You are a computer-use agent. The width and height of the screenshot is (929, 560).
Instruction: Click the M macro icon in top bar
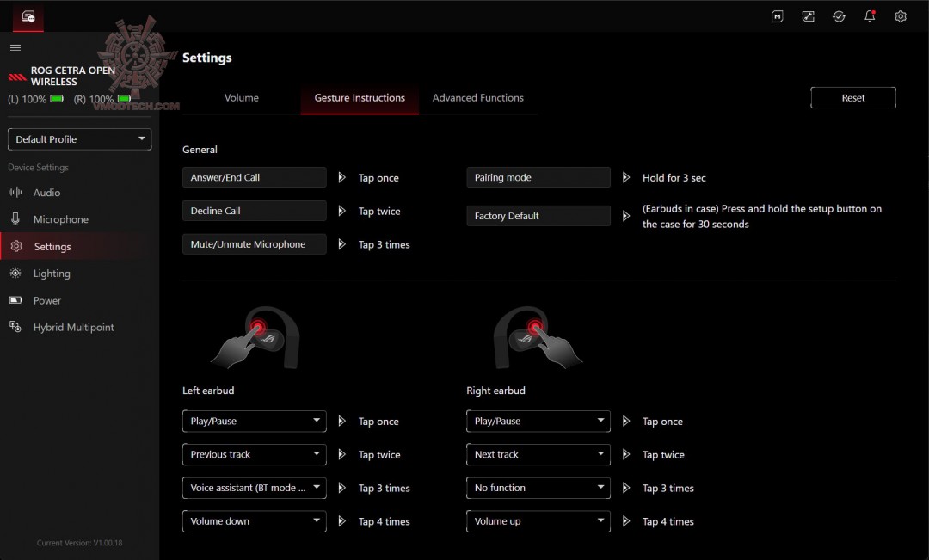click(777, 16)
